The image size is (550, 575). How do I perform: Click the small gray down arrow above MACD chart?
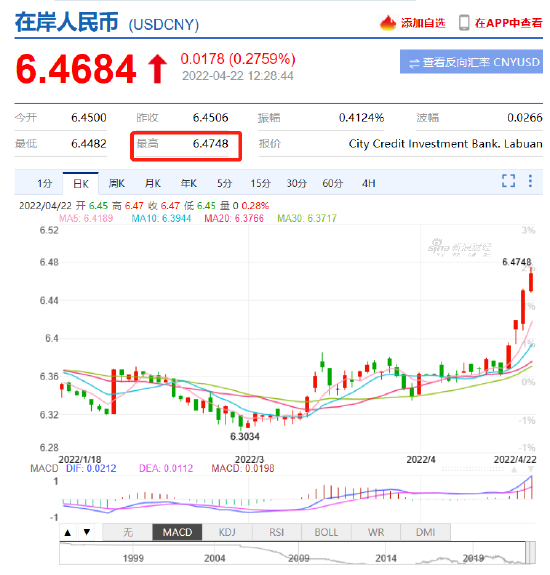531,470
